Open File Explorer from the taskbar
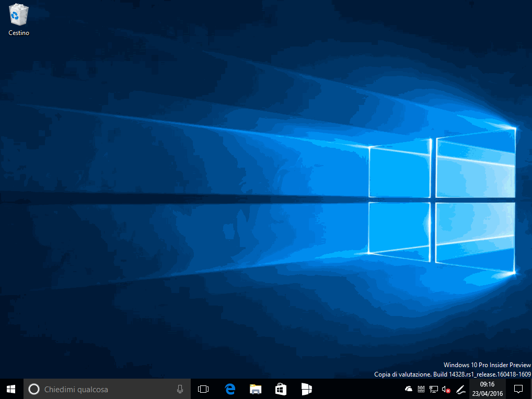Viewport: 532px width, 399px height. [x=256, y=389]
